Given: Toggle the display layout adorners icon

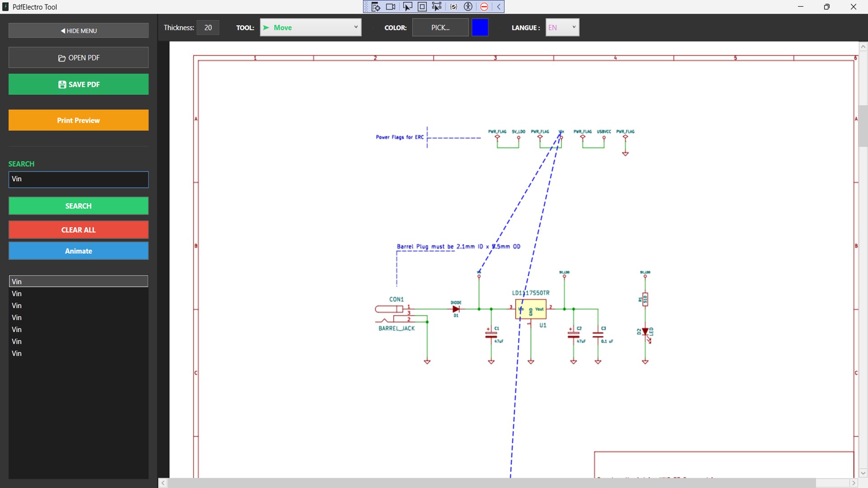Looking at the screenshot, I should click(422, 7).
